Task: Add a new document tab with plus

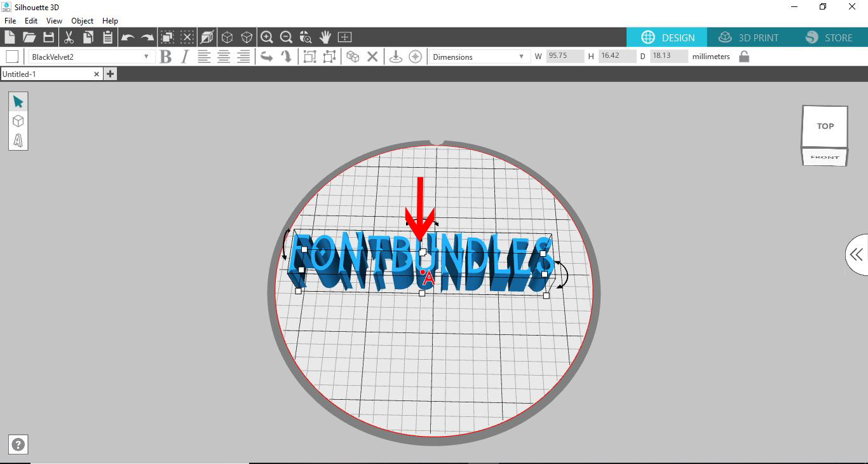Action: pyautogui.click(x=110, y=74)
